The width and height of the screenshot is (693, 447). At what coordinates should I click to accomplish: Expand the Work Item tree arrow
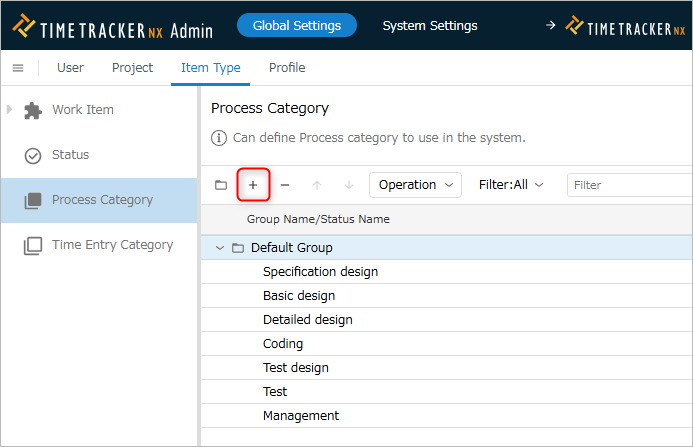(x=9, y=109)
